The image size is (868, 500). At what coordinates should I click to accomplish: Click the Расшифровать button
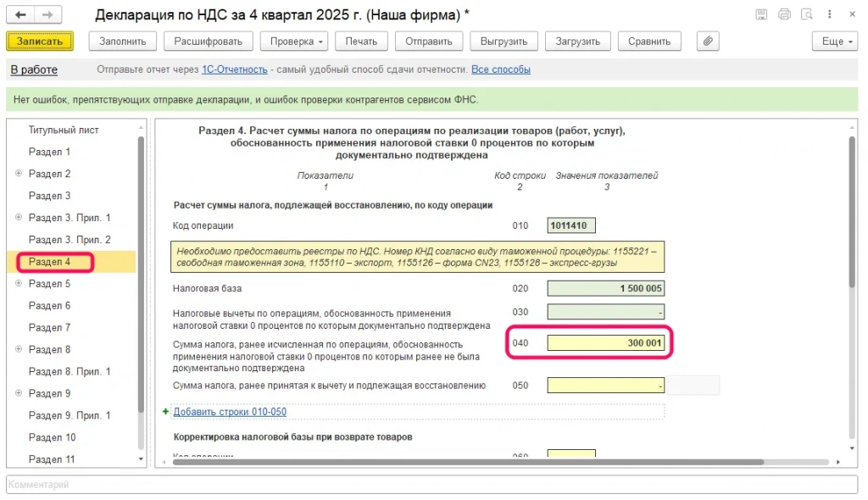[x=209, y=41]
